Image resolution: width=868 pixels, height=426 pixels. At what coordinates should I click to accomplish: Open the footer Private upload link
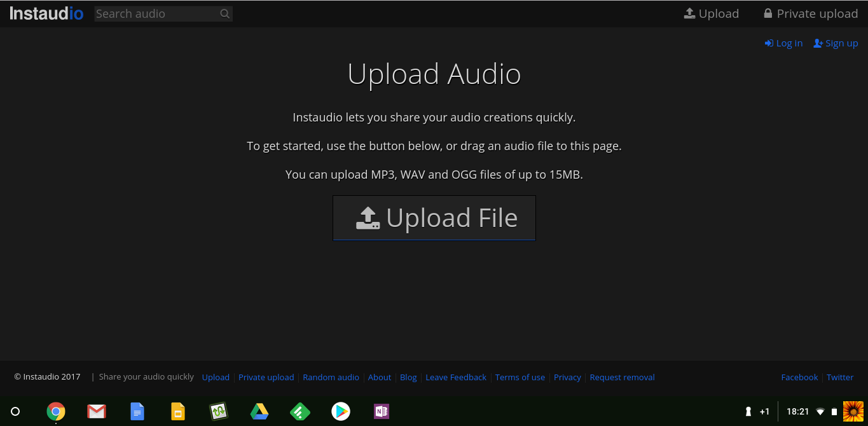266,377
